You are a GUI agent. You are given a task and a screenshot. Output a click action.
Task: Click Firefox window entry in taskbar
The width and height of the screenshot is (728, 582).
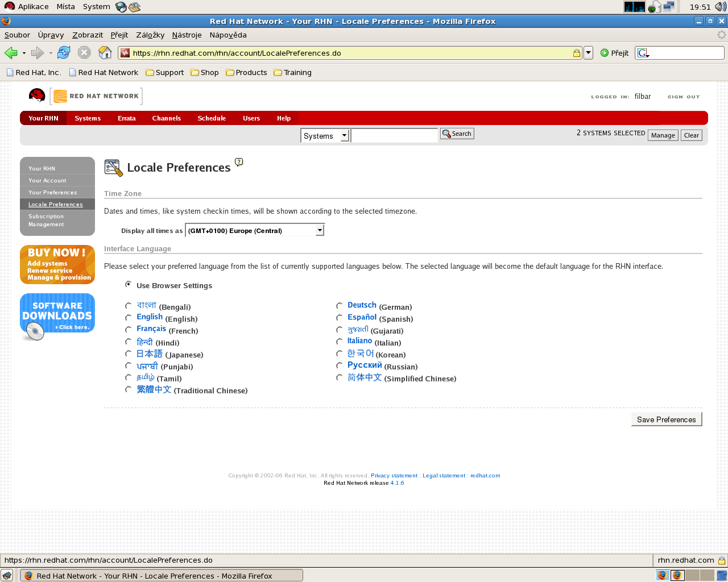[x=162, y=575]
